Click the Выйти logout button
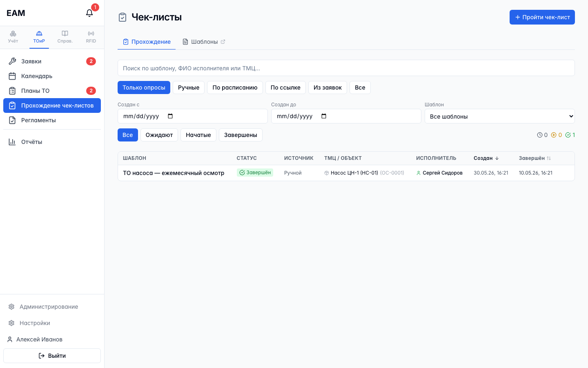 [52, 356]
